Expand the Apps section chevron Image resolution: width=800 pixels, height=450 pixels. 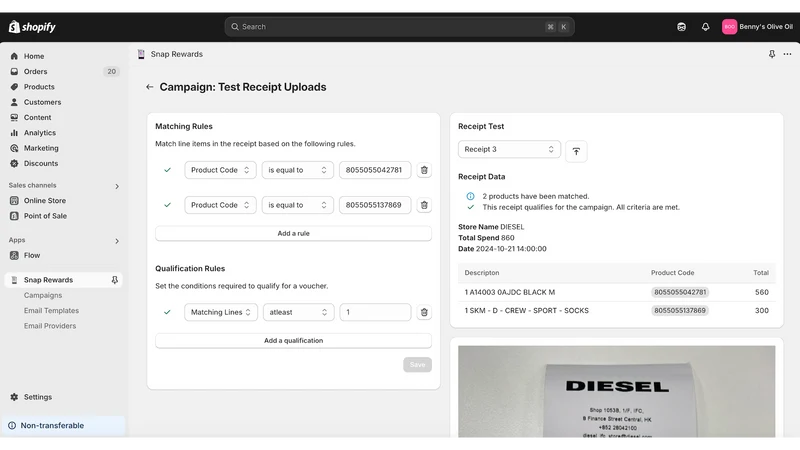(117, 241)
